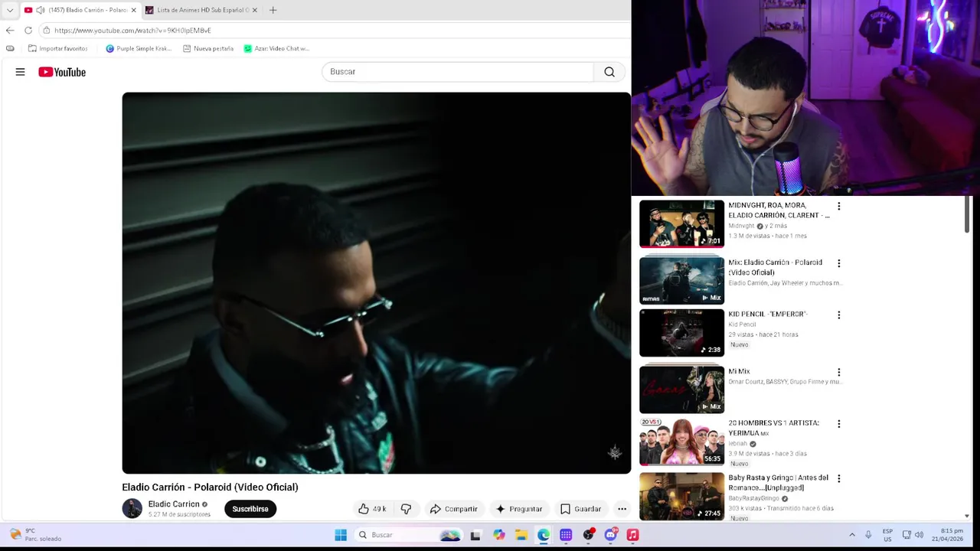Open MIDNVGHT, ROA, MORA video thumbnail
980x551 pixels.
[681, 223]
